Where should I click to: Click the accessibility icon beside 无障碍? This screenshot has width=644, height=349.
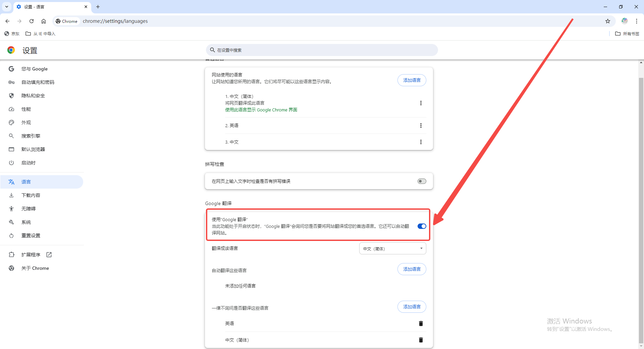[x=11, y=209]
